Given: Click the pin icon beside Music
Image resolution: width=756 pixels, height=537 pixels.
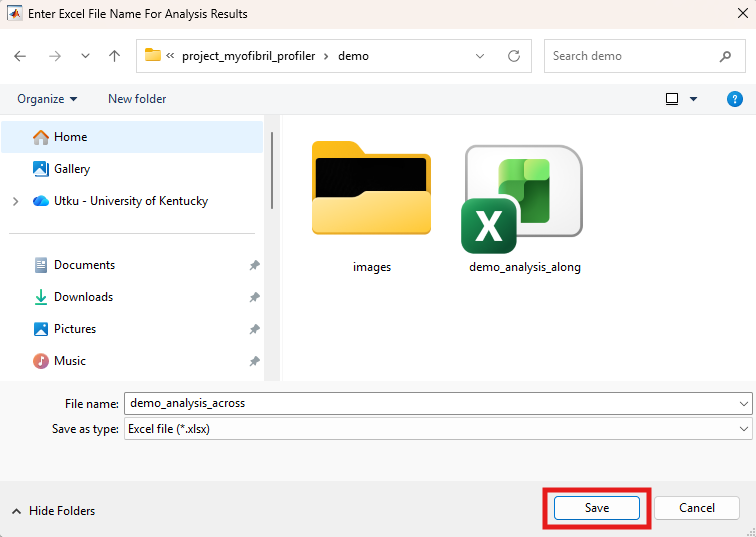Looking at the screenshot, I should [x=254, y=361].
